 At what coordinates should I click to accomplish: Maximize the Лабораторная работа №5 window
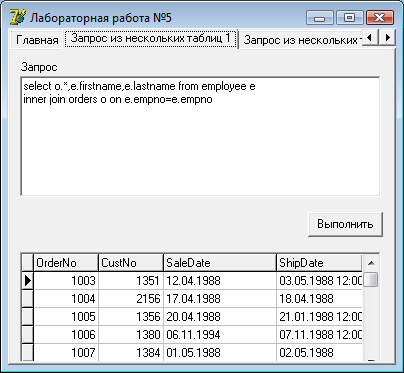coord(349,18)
